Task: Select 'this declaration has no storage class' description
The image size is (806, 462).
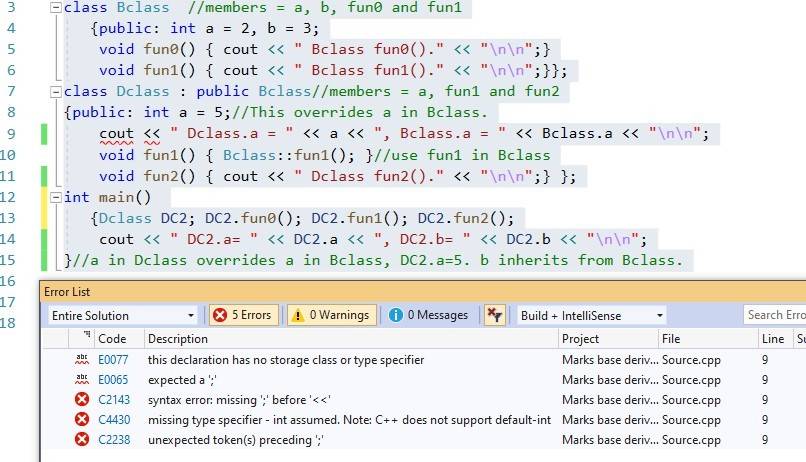Action: 286,360
